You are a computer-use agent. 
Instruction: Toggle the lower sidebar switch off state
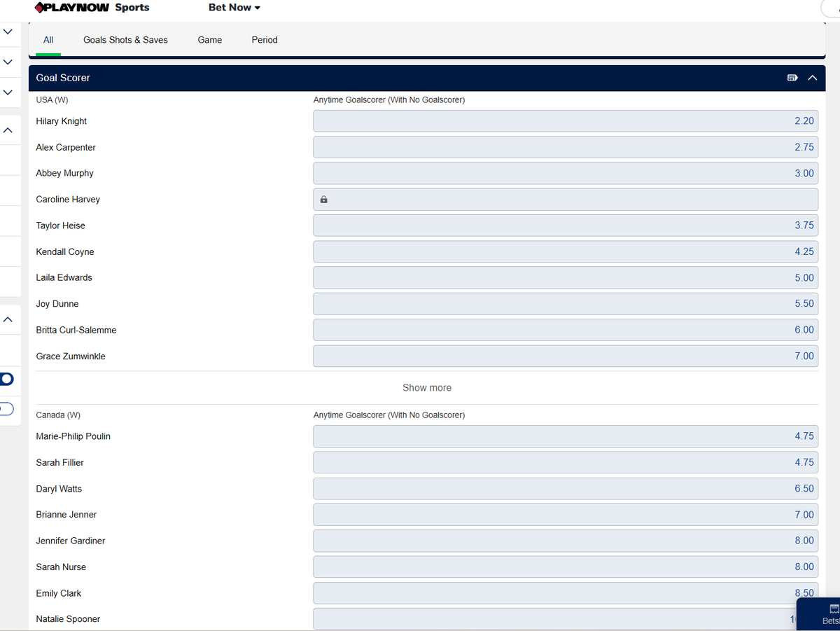6,409
